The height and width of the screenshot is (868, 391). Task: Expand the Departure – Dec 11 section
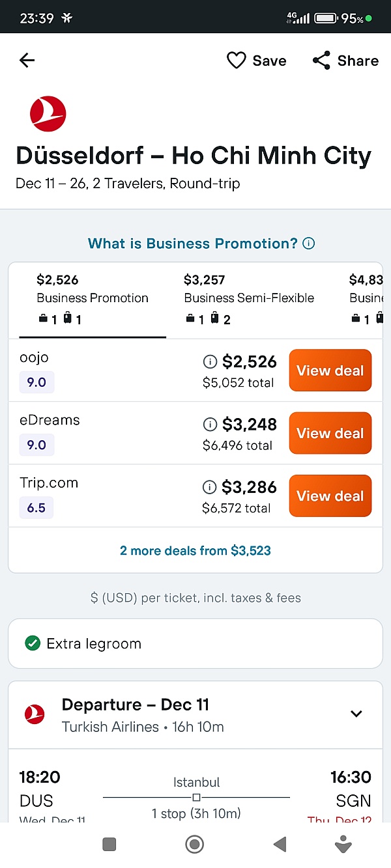[356, 714]
